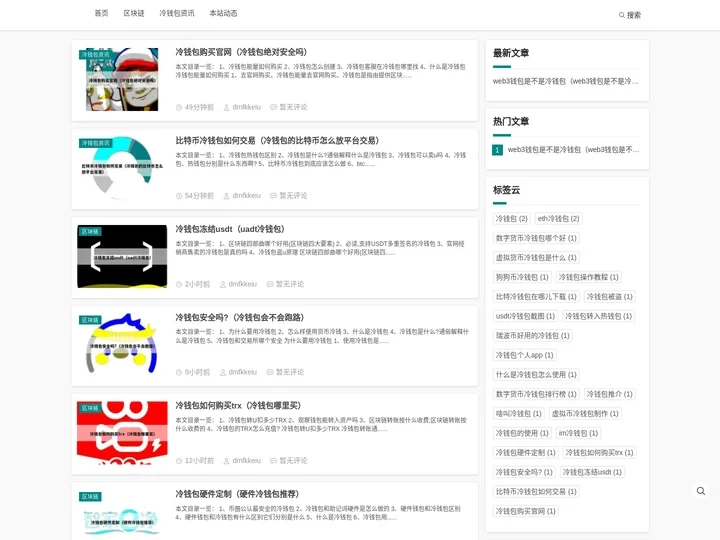Click comment icon on 冷钱包如何购买trx article
Viewport: 720px width, 540px height.
[273, 461]
